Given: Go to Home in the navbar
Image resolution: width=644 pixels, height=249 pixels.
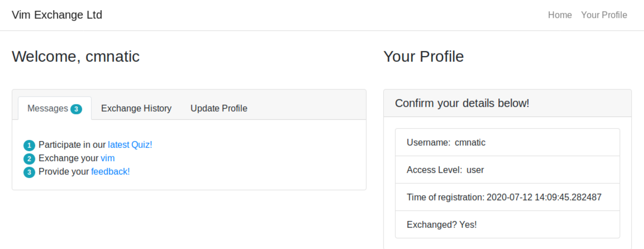Looking at the screenshot, I should [559, 15].
